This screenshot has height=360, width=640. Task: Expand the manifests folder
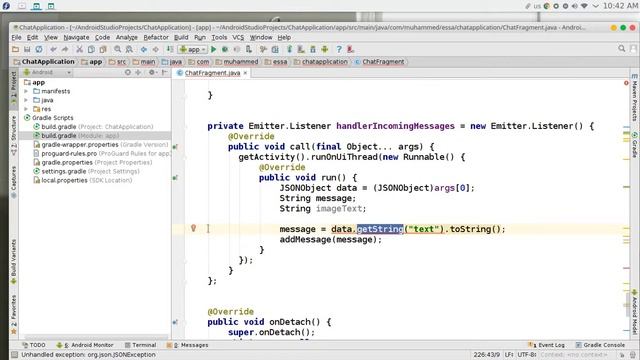point(26,91)
